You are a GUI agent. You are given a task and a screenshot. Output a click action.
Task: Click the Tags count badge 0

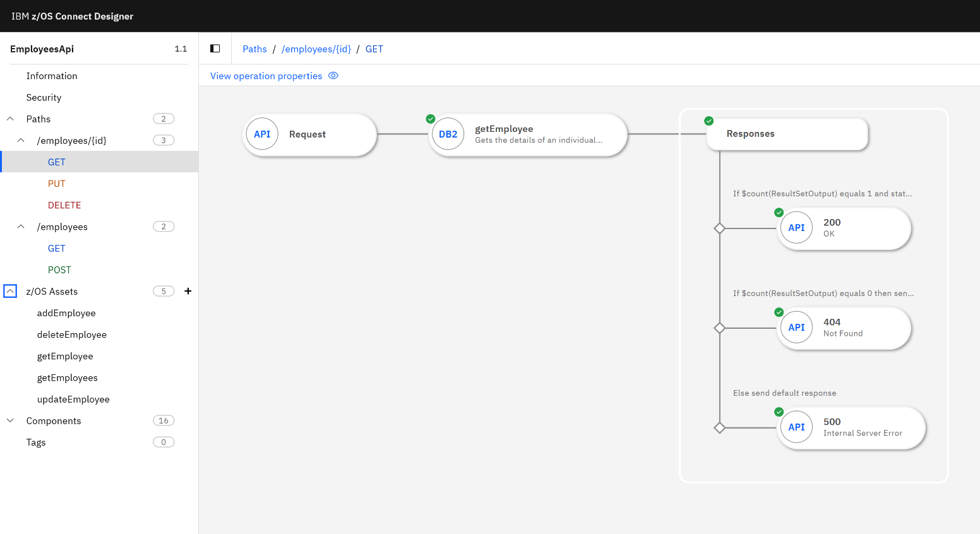coord(164,442)
